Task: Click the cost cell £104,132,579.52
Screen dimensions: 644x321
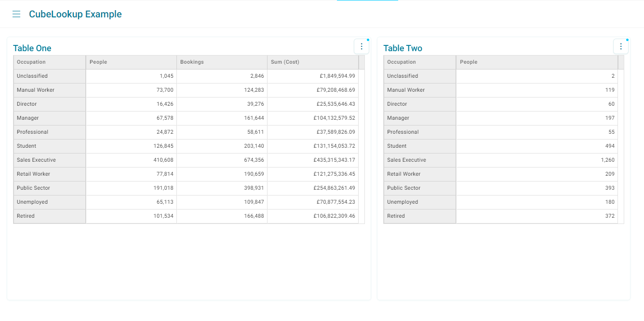Action: click(x=313, y=118)
